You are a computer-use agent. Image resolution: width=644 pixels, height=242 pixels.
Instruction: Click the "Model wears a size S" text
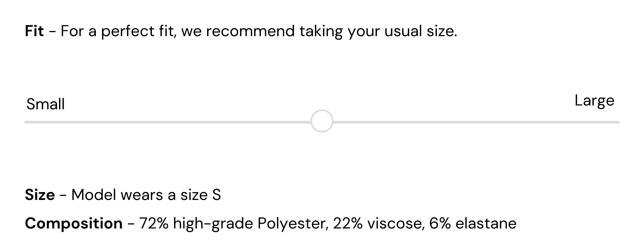[x=146, y=195]
